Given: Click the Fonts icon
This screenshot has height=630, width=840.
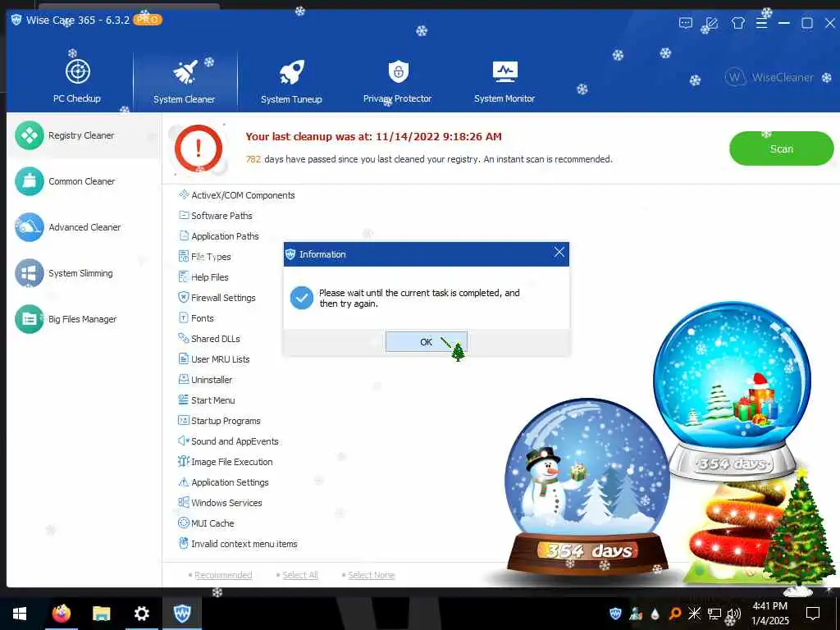Looking at the screenshot, I should 184,317.
